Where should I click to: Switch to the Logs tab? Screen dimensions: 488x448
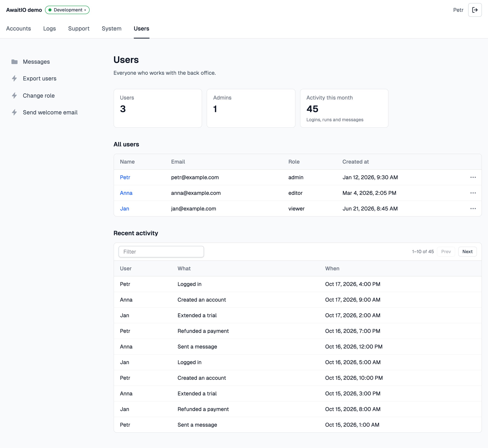click(49, 29)
